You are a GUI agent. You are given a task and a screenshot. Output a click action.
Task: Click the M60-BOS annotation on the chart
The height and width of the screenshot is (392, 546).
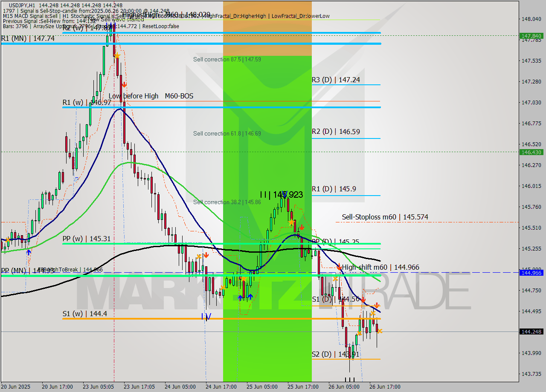pyautogui.click(x=179, y=96)
